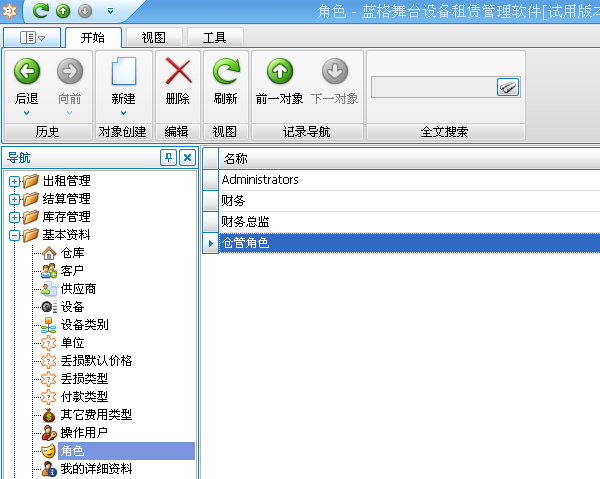This screenshot has height=479, width=600.
Task: Click the 刷新 refresh ribbon button
Action: (226, 82)
